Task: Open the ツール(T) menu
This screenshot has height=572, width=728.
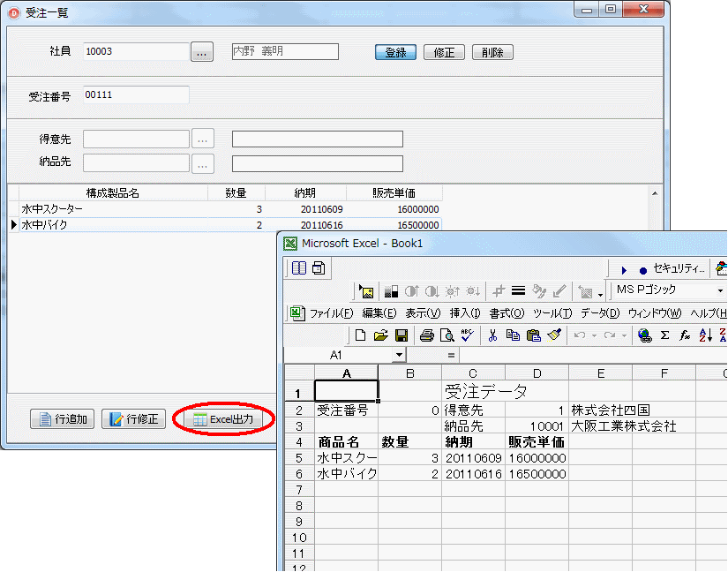Action: (552, 313)
